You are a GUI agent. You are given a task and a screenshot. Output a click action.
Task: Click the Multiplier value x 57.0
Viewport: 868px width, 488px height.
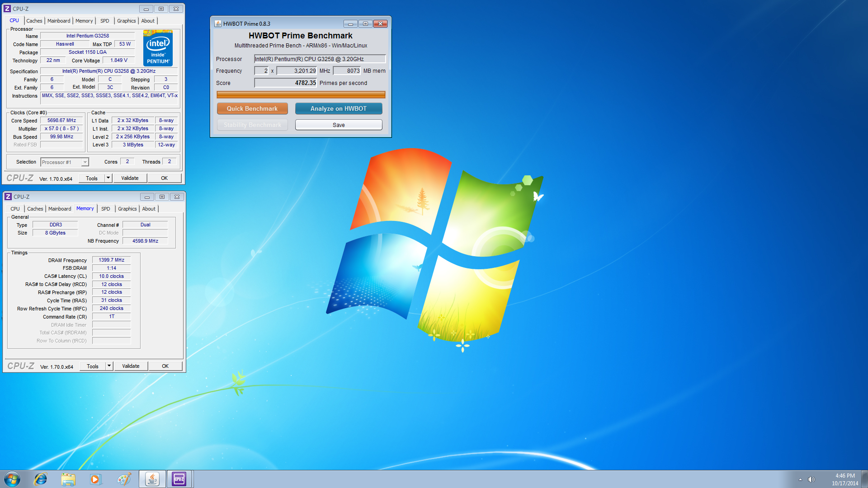(x=61, y=128)
